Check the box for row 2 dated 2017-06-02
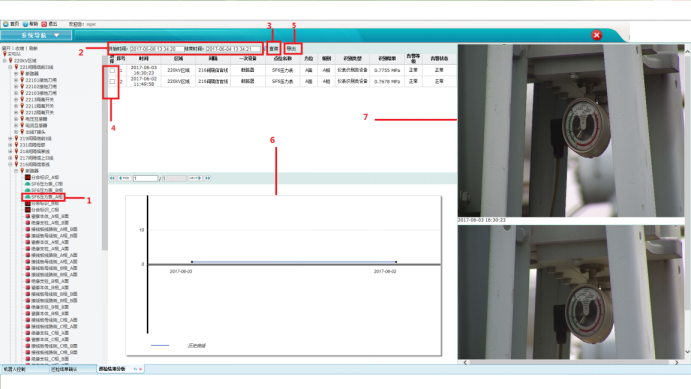The width and height of the screenshot is (691, 389). [x=112, y=82]
